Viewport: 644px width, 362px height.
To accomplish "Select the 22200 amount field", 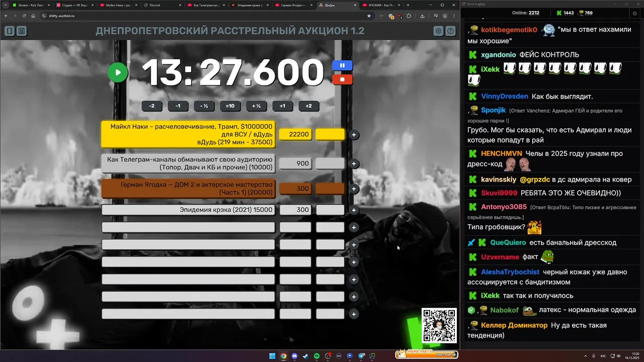I will pyautogui.click(x=295, y=134).
